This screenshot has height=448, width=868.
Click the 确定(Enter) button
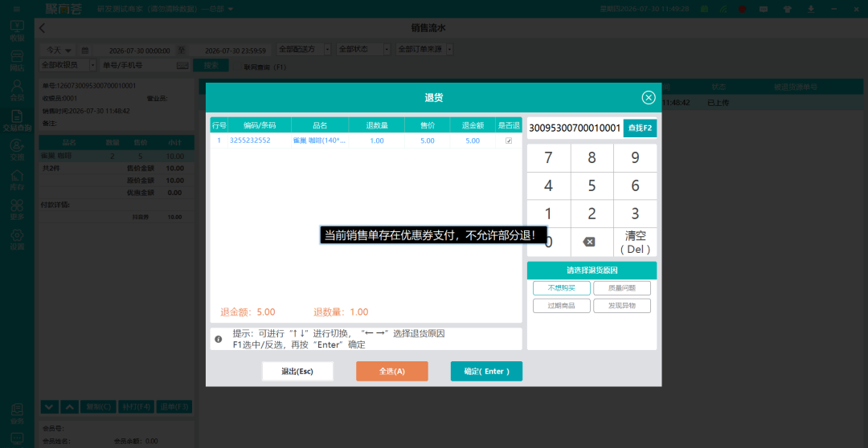click(x=486, y=372)
